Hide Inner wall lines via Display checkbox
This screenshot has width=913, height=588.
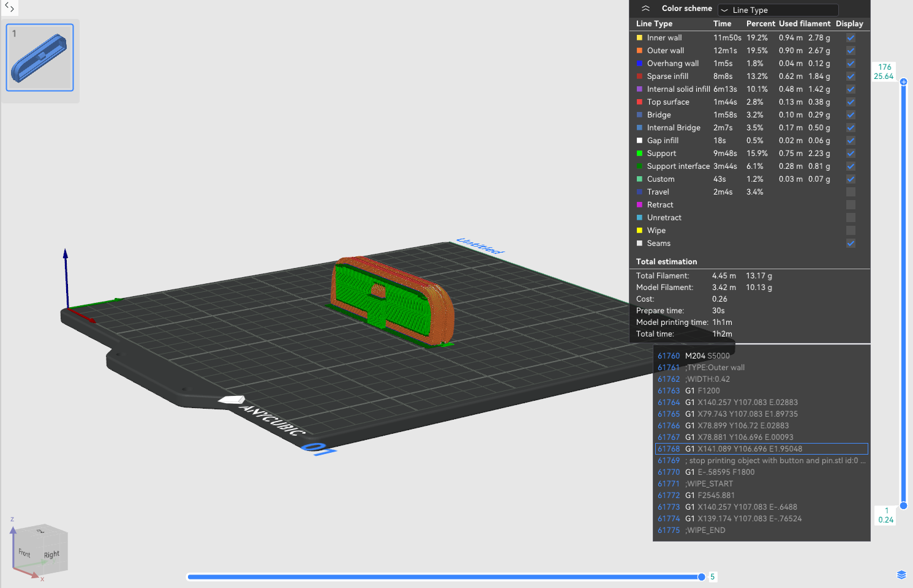(x=851, y=38)
